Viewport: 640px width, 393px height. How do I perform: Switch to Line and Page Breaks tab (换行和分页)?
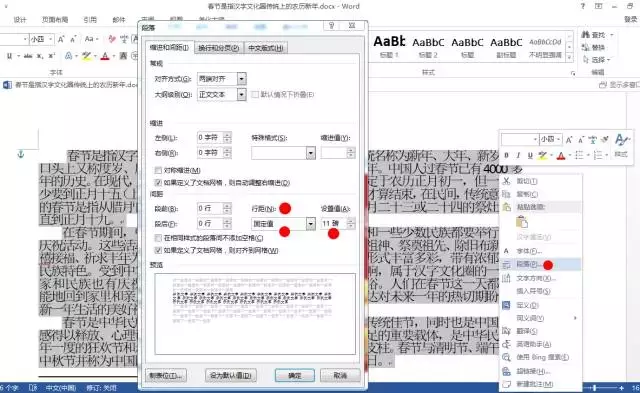219,48
